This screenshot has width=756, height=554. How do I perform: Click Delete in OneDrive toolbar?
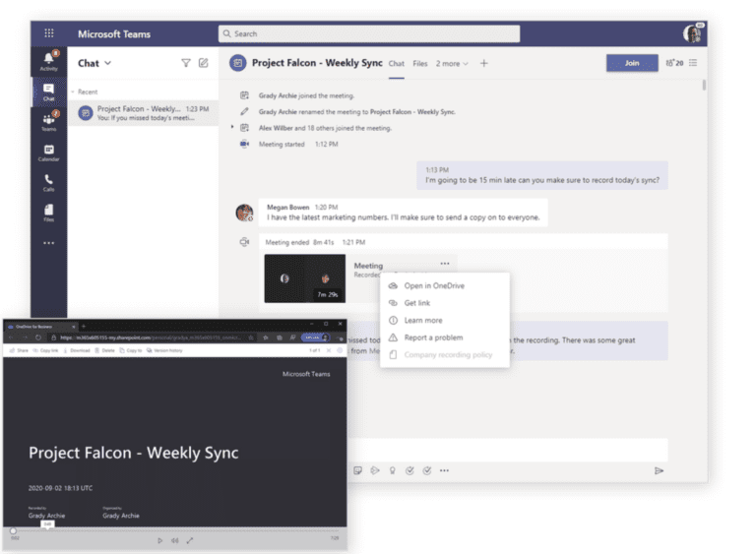point(104,350)
